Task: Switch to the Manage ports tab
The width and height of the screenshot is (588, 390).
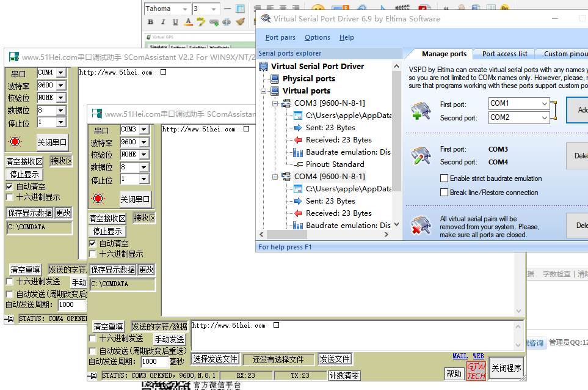Action: [x=445, y=54]
